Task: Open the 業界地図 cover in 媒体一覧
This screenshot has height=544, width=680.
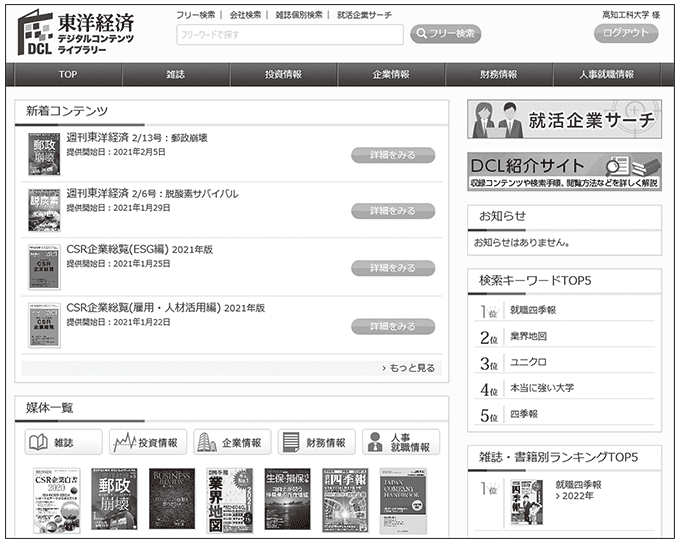Action: click(230, 500)
